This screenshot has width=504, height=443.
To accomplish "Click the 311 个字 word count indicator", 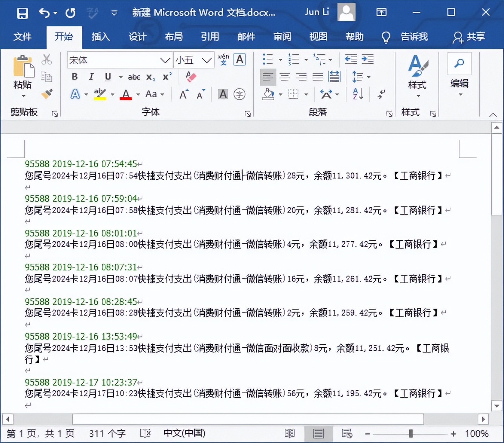I will pos(107,433).
